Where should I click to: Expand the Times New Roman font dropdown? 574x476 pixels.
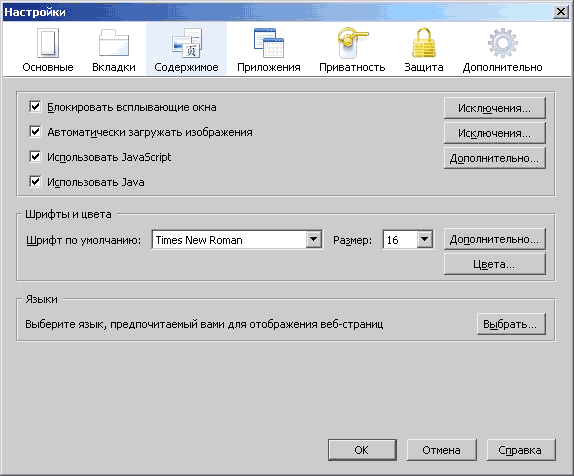coord(314,240)
